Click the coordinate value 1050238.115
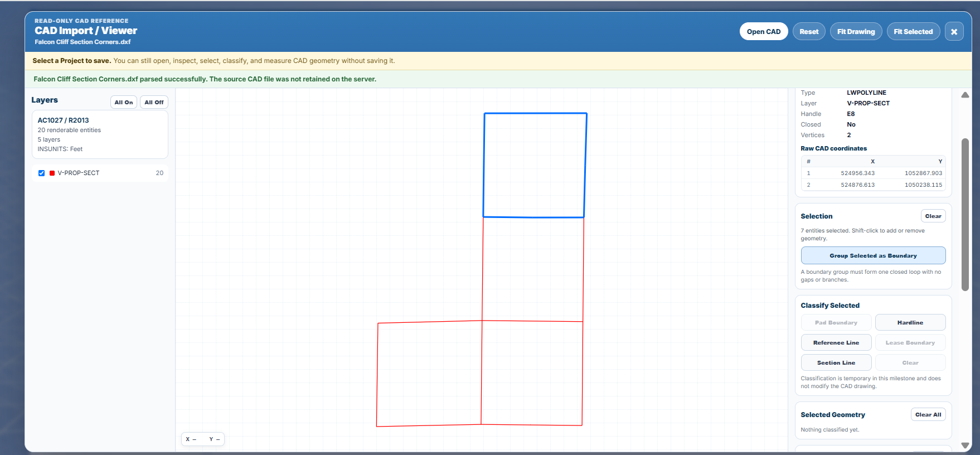 click(923, 185)
